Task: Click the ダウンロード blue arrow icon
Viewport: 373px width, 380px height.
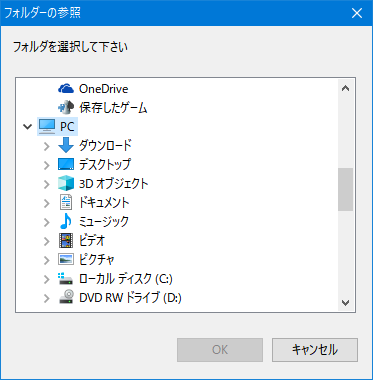Action: 66,145
